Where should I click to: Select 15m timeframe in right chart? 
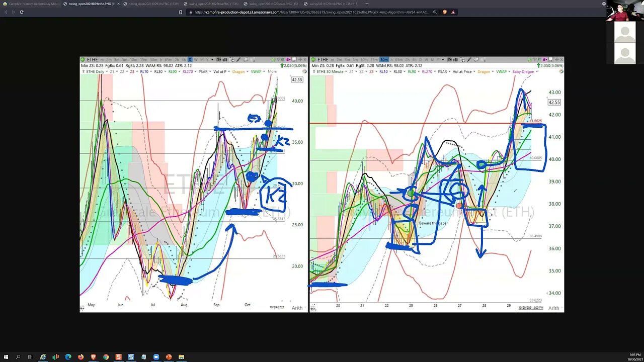[x=374, y=59]
